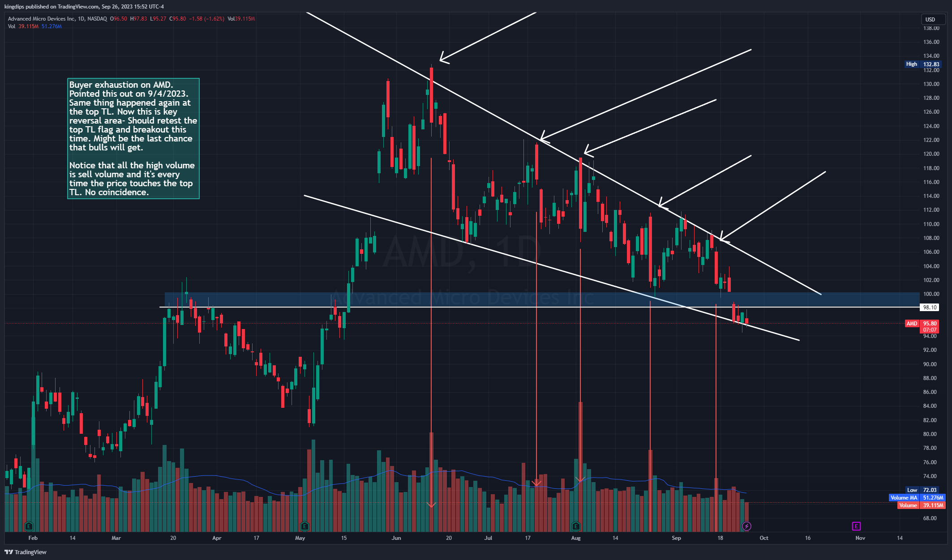The height and width of the screenshot is (560, 952).
Task: Click the earnings E marker near May
Action: [304, 526]
